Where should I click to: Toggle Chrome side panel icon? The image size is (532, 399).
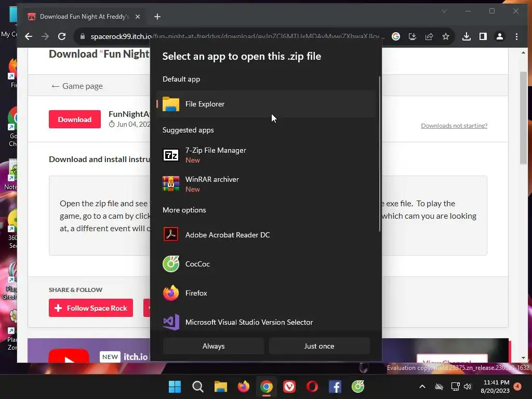[x=483, y=37]
